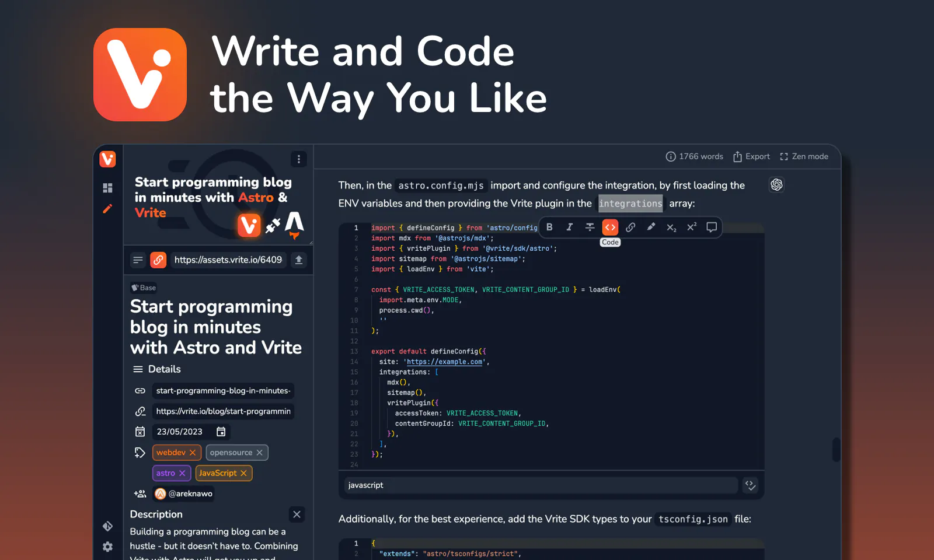The height and width of the screenshot is (560, 934).
Task: Click the Base content group label
Action: coord(144,288)
